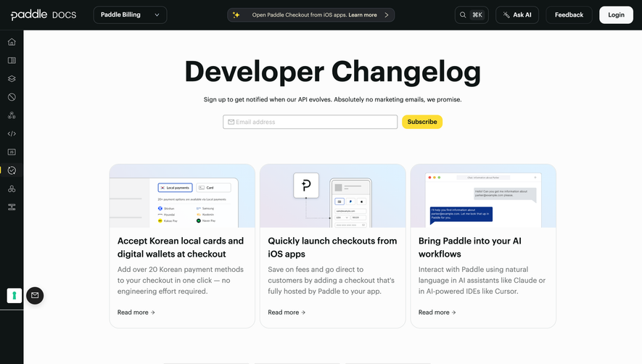642x364 pixels.
Task: Click the three-circles cluster icon in sidebar
Action: click(x=12, y=189)
